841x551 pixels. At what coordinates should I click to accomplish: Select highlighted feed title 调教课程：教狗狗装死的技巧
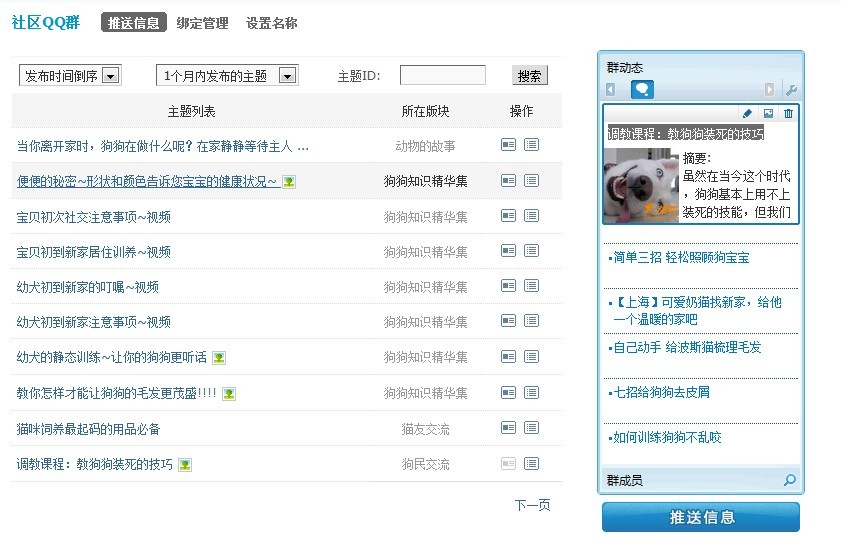pyautogui.click(x=685, y=134)
